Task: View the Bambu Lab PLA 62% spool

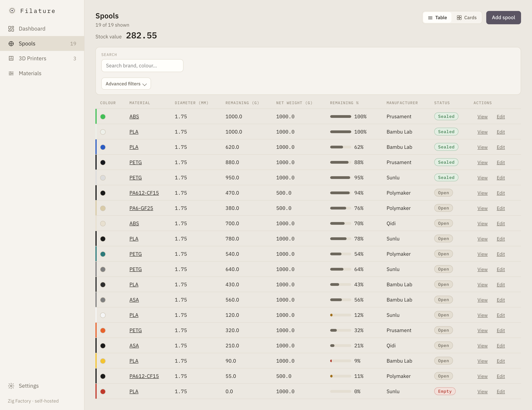Action: [482, 147]
